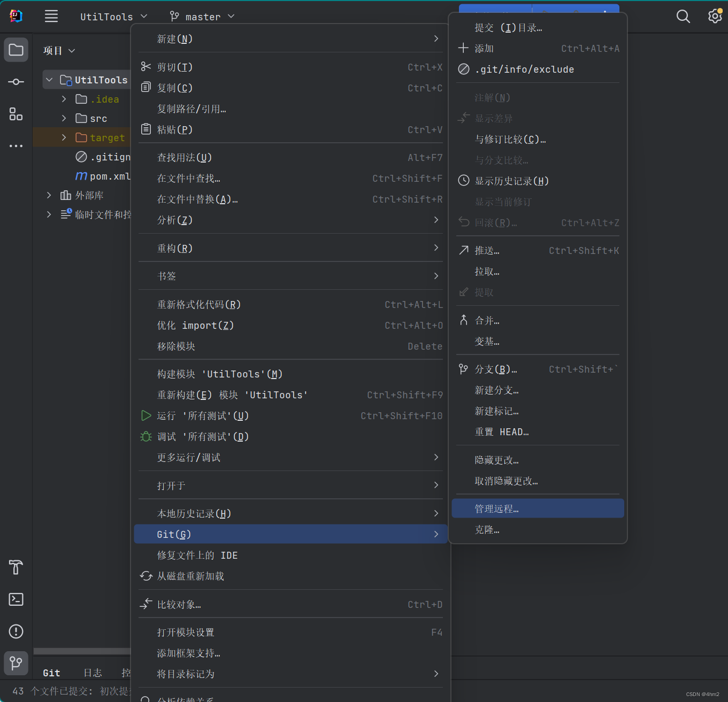Click 添加 in the Git submenu
The width and height of the screenshot is (728, 702).
(538, 48)
